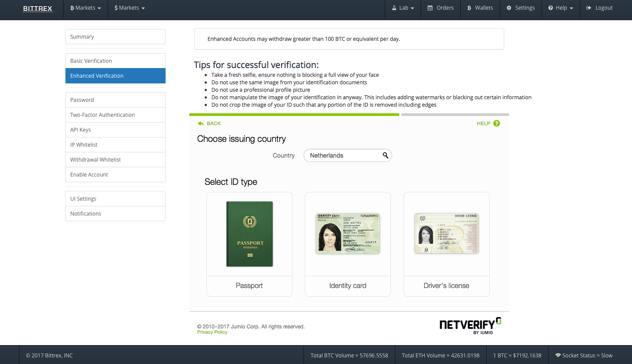Go to the Orders page
The width and height of the screenshot is (632, 364).
coord(441,8)
